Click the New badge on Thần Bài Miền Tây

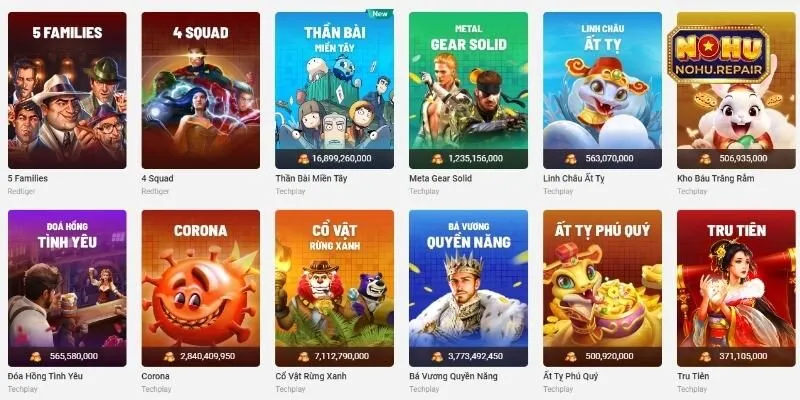(x=380, y=14)
